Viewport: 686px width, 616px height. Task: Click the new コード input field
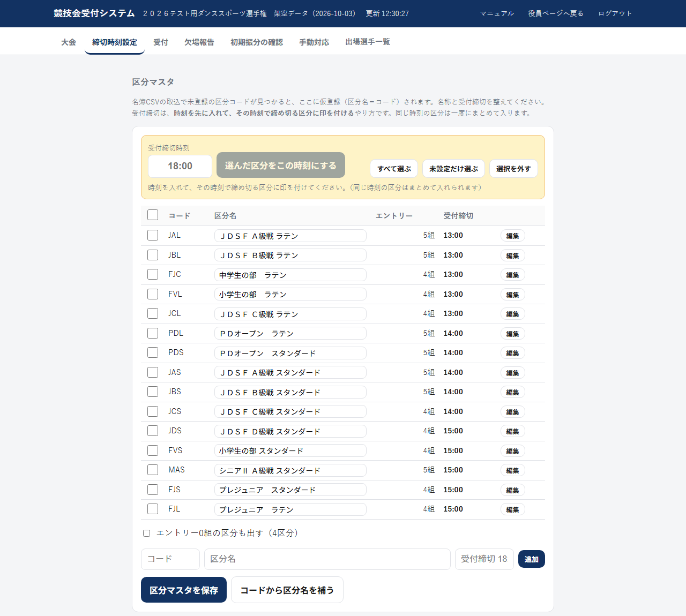coord(170,559)
